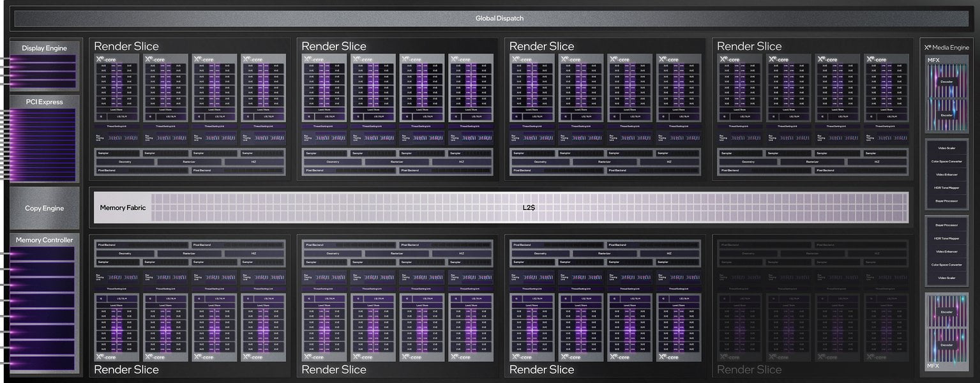This screenshot has height=383, width=980.
Task: Click the L2$ cache label
Action: (x=529, y=208)
